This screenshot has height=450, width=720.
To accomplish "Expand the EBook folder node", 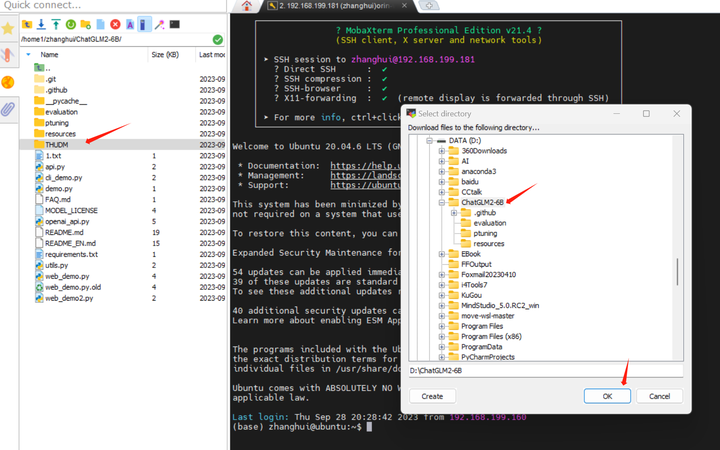I will click(x=441, y=254).
